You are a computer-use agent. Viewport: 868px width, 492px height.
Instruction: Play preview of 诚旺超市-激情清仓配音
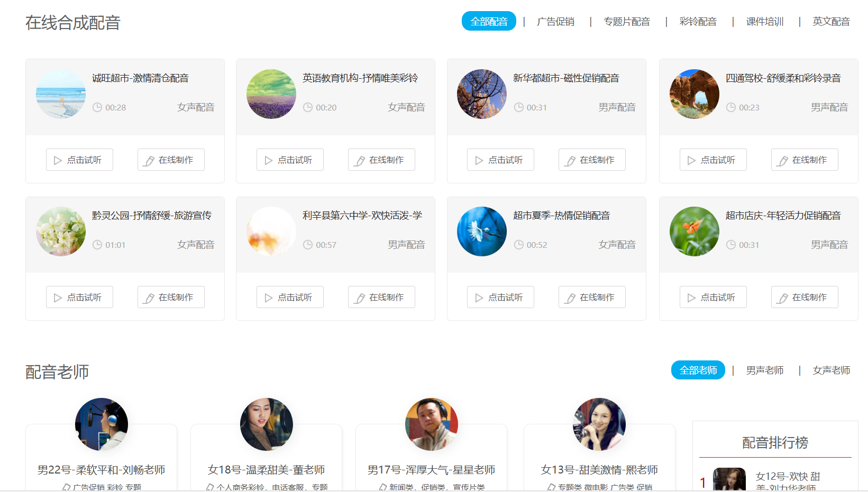[x=79, y=160]
